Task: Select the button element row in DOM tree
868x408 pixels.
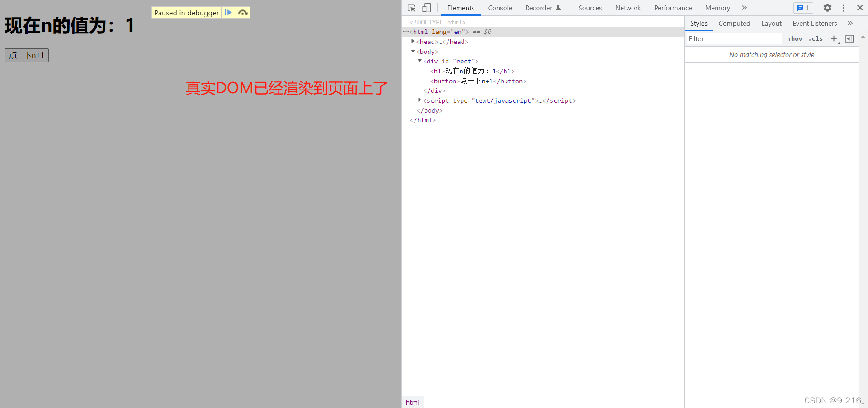Action: tap(542, 81)
